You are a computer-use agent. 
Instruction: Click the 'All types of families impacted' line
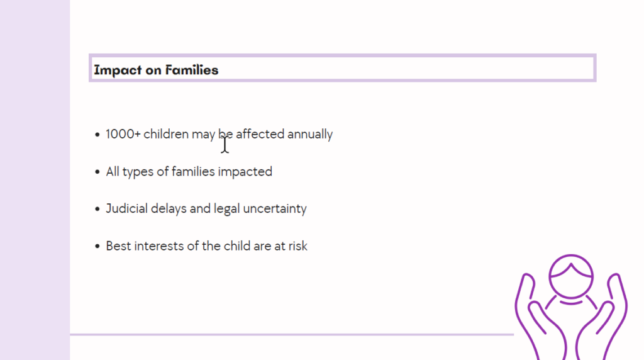click(x=189, y=172)
